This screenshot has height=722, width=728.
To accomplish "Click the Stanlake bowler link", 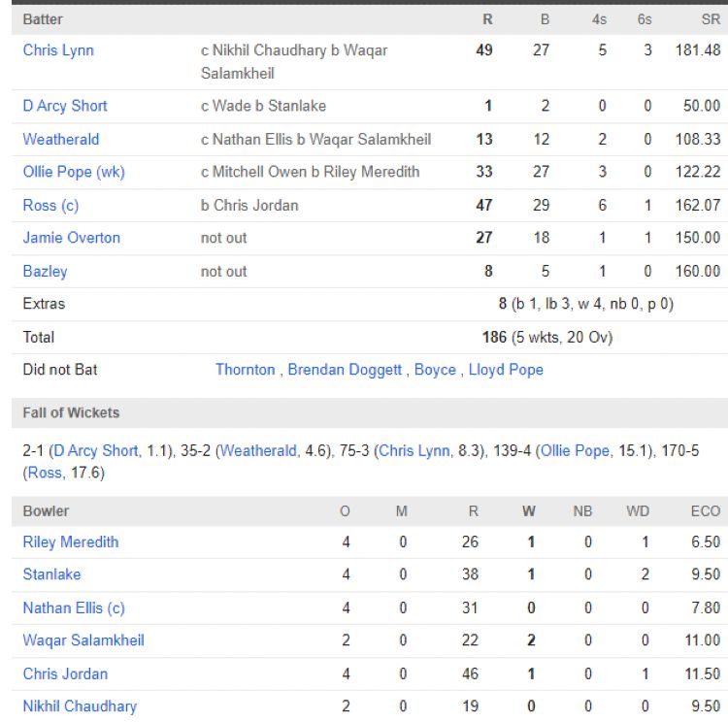I will [x=52, y=574].
